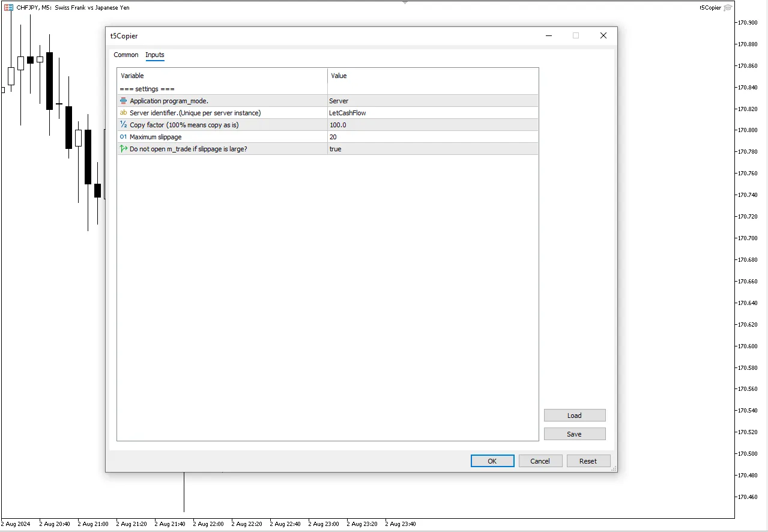The width and height of the screenshot is (768, 532).
Task: Edit the 100.0 copy factor value
Action: tap(433, 125)
